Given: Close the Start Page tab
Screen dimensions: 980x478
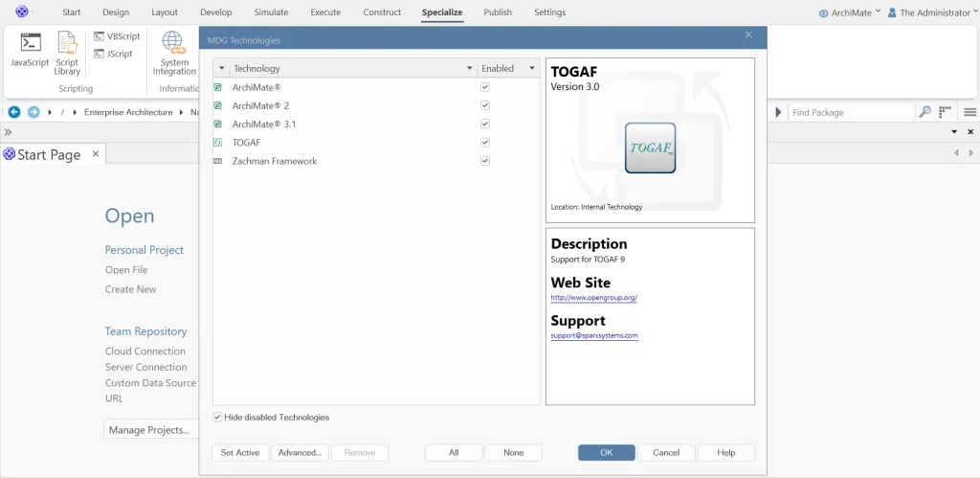Looking at the screenshot, I should coord(96,154).
